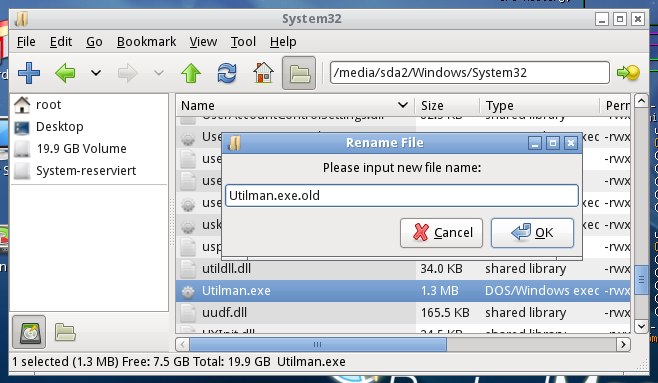Go back with the green left arrow
658x383 pixels.
point(65,73)
